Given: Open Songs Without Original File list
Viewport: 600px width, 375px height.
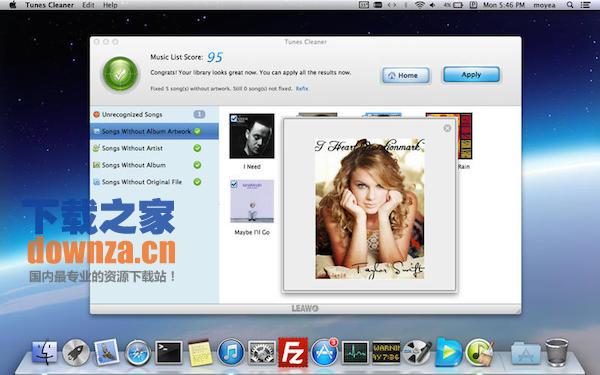Looking at the screenshot, I should (154, 182).
